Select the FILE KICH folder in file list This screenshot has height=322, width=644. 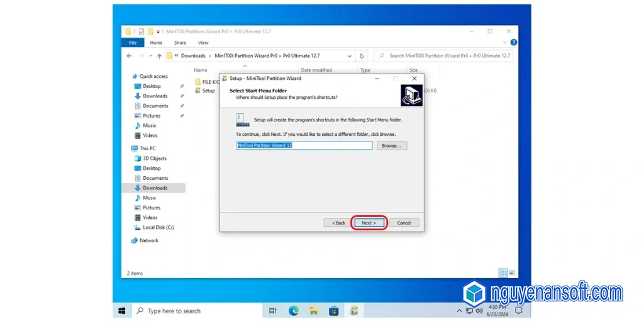point(208,82)
